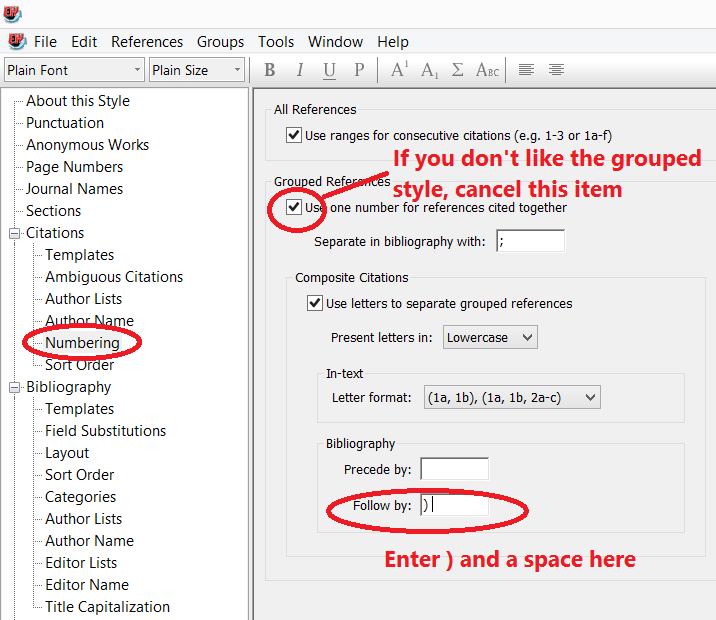Image resolution: width=716 pixels, height=620 pixels.
Task: Apply Bold formatting in toolbar
Action: point(269,70)
